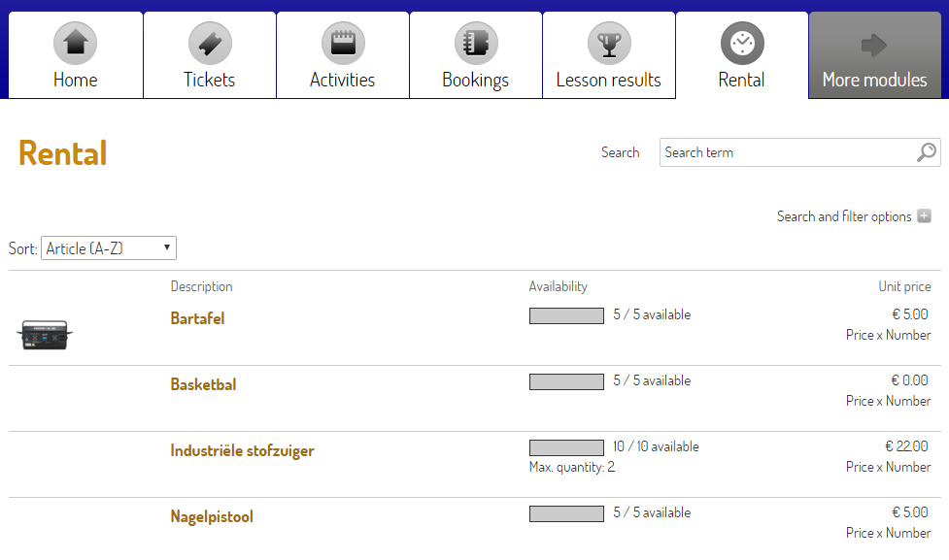Click the Tickets ticket icon
The width and height of the screenshot is (949, 560).
(210, 44)
